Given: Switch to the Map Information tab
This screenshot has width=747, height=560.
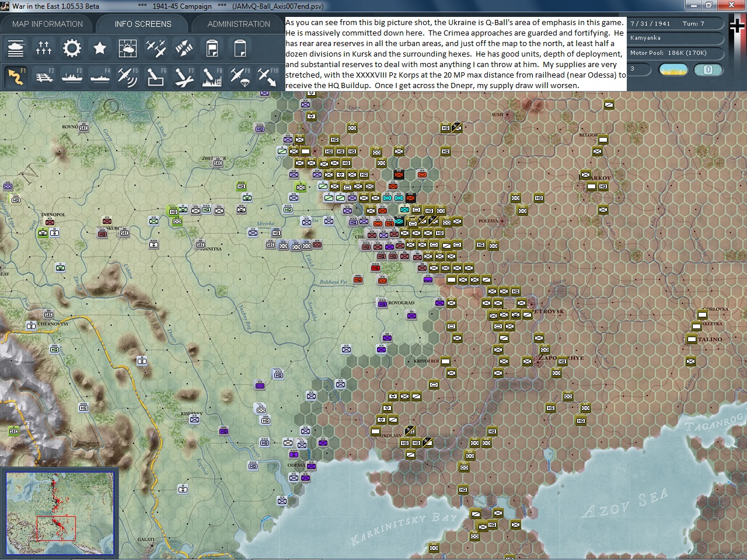Looking at the screenshot, I should pos(48,24).
